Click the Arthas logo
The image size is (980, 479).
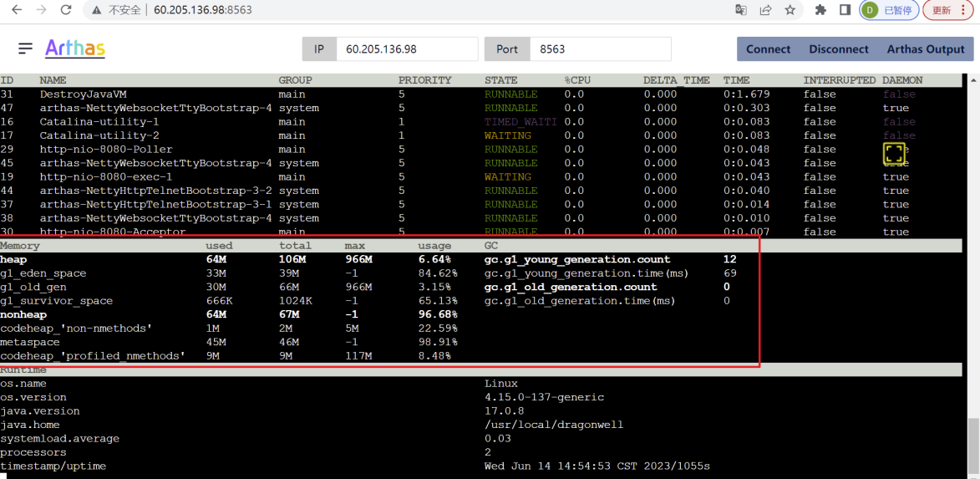pyautogui.click(x=75, y=48)
